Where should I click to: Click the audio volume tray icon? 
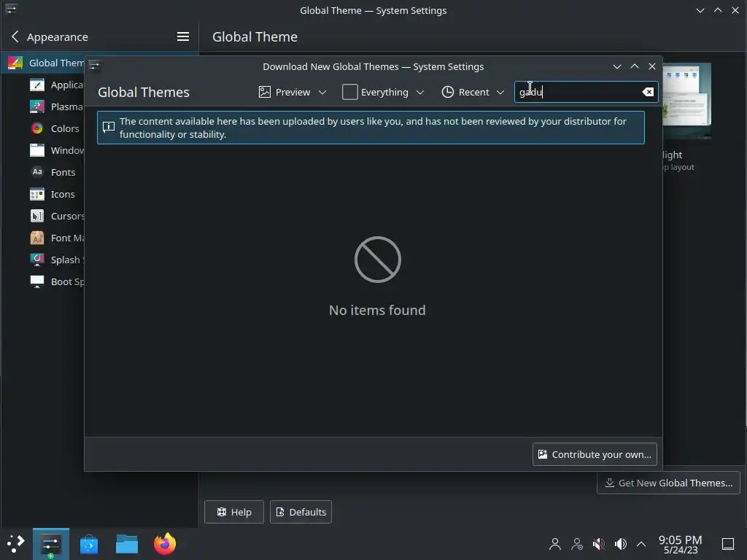[621, 544]
